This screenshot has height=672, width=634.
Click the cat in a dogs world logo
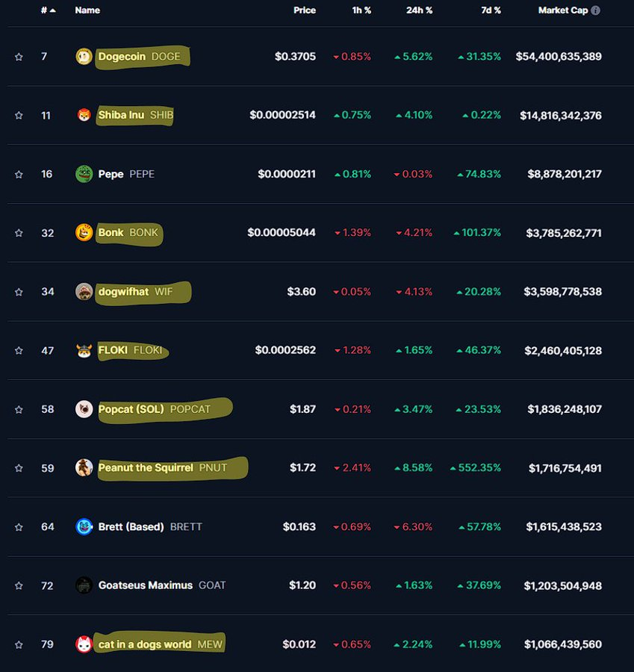tap(84, 644)
